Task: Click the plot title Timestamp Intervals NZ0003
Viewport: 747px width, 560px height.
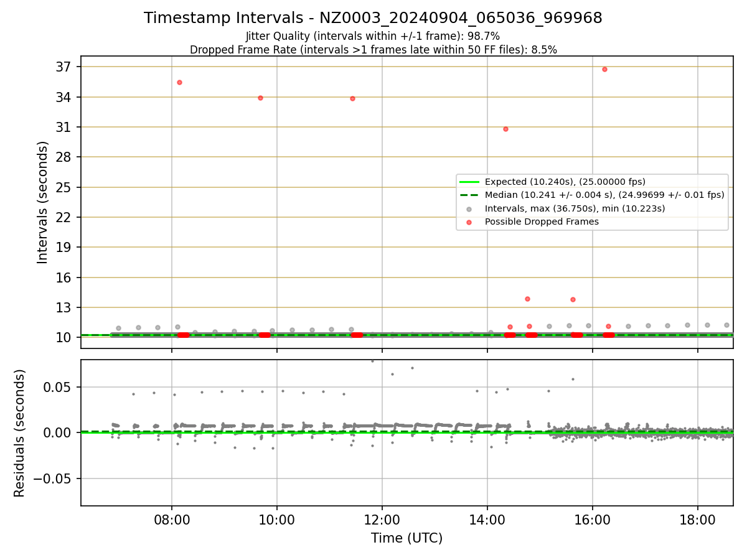Action: (373, 18)
